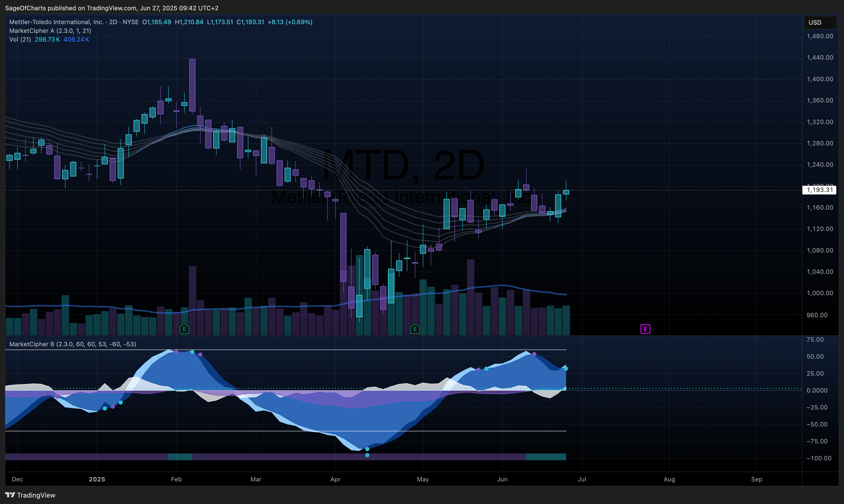This screenshot has width=844, height=504.
Task: Click the Mettler-Toledo International, Inc. symbol title
Action: (x=56, y=22)
